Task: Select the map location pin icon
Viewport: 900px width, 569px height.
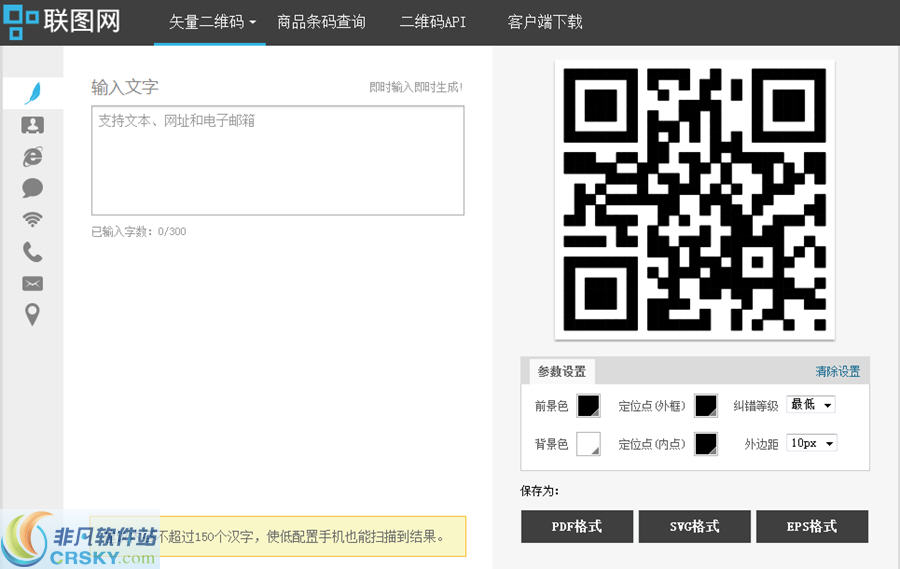Action: click(x=33, y=315)
